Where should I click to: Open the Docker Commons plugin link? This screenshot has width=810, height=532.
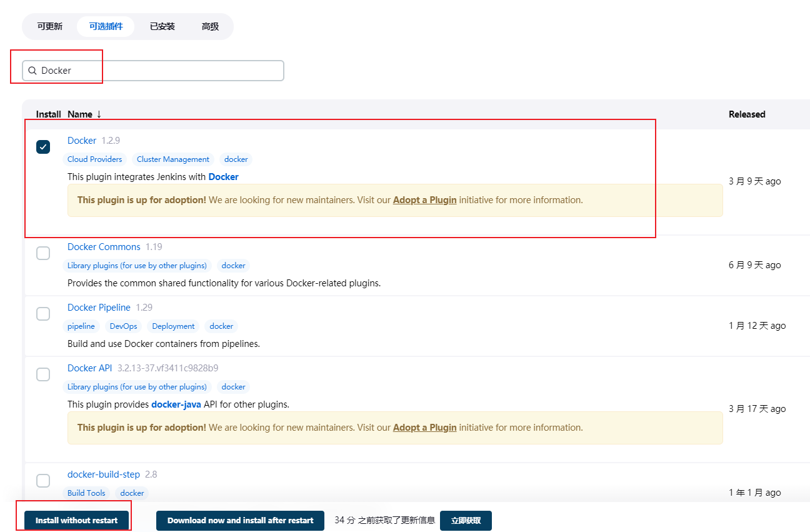(104, 247)
